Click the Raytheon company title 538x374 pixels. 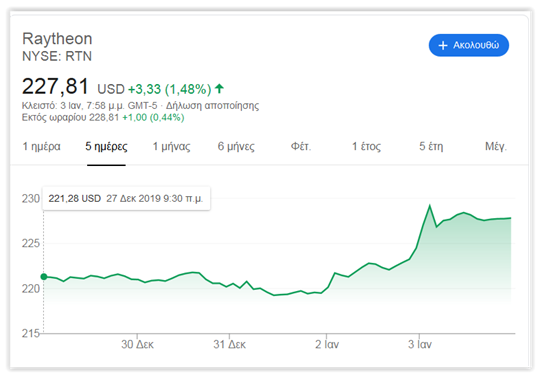57,39
